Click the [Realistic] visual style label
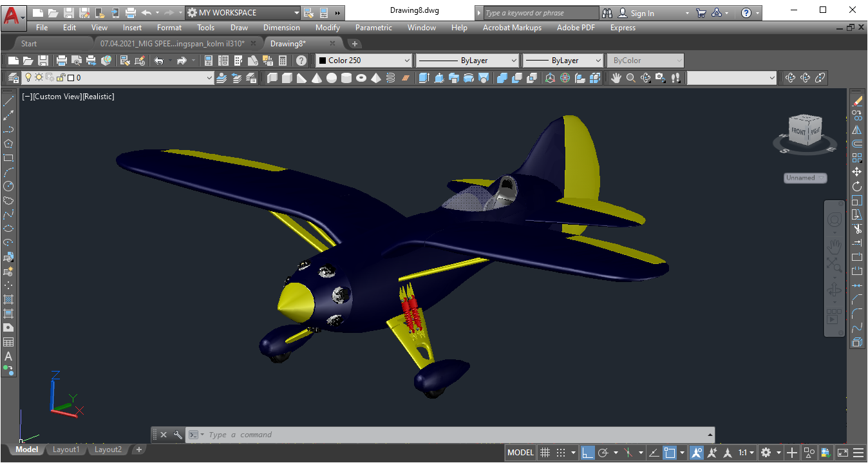This screenshot has width=868, height=463. click(99, 97)
